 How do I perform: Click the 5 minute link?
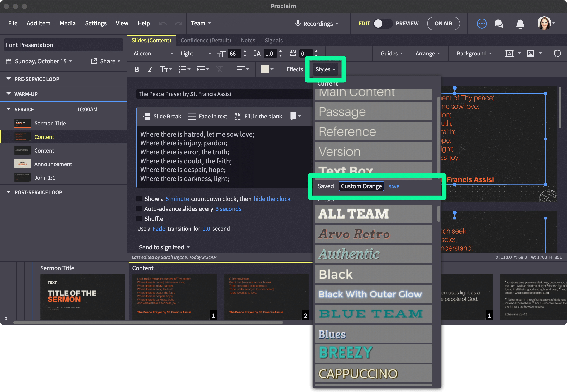(x=177, y=199)
